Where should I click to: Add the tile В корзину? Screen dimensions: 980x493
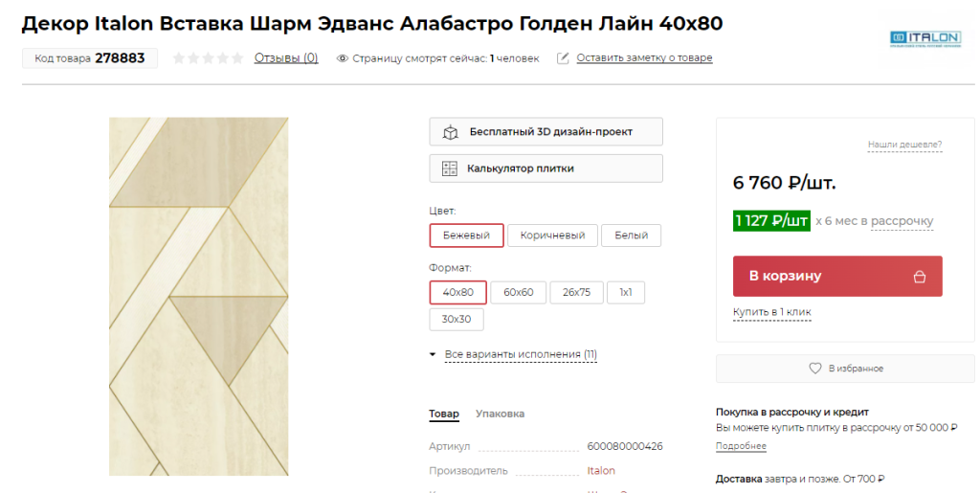(837, 277)
